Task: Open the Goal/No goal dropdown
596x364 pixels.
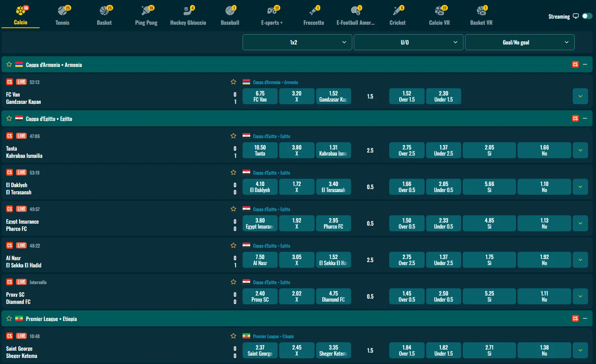Action: [x=520, y=42]
